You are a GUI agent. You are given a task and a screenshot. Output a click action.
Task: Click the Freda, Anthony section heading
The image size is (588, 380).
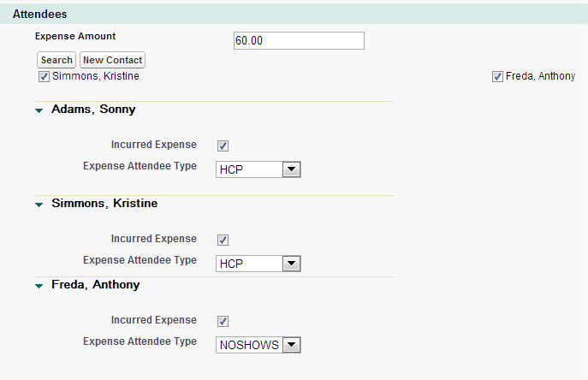[95, 285]
